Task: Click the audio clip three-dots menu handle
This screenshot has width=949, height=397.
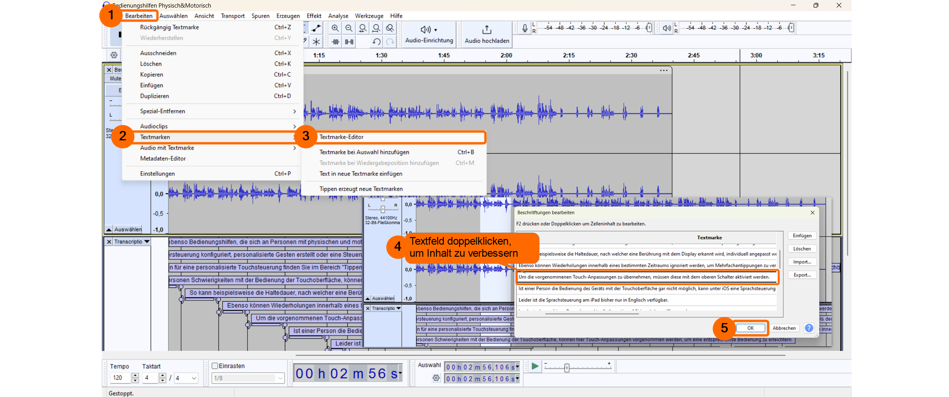Action: [x=665, y=70]
